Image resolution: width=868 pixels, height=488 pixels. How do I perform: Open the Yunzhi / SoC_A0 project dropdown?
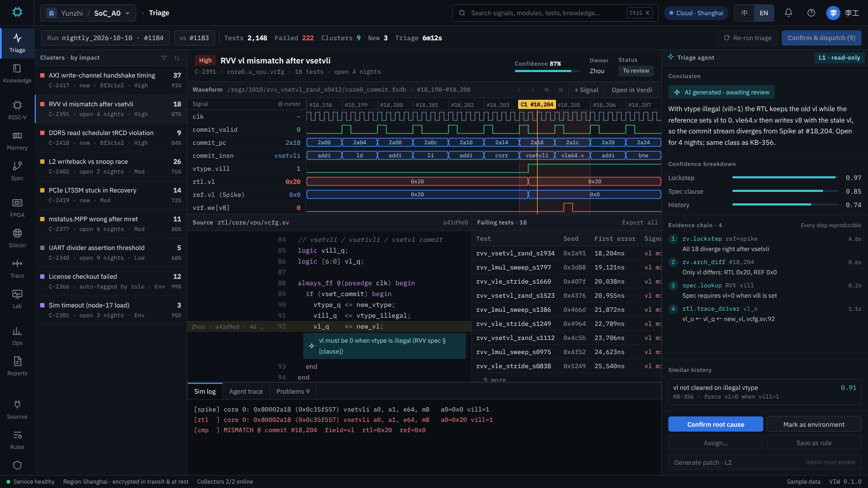pyautogui.click(x=88, y=13)
